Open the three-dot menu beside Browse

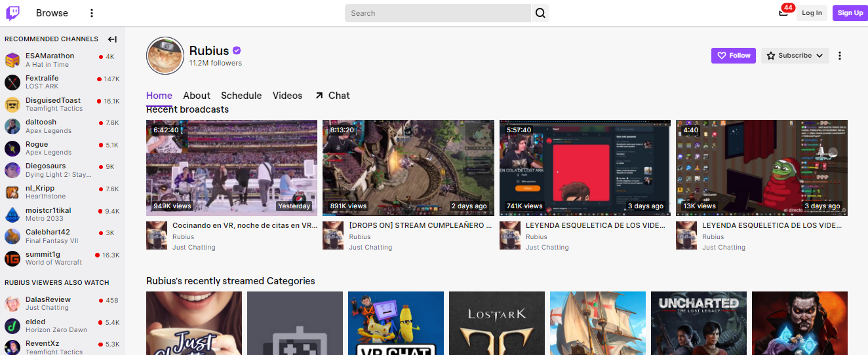tap(92, 13)
